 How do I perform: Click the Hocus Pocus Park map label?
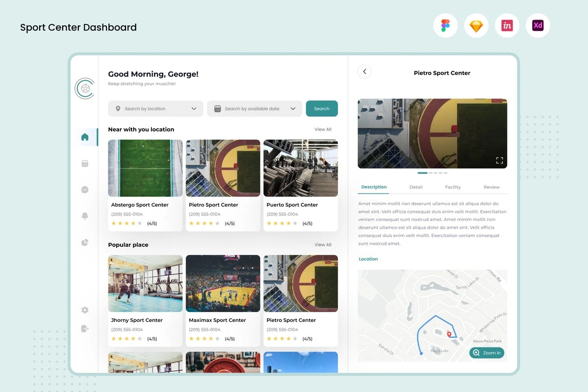coord(487,341)
